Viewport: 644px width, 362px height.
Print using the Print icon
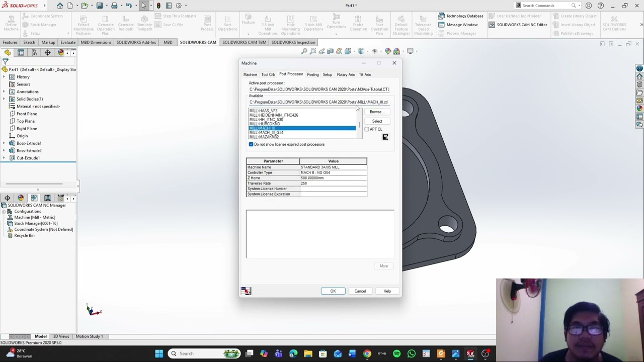114,6
